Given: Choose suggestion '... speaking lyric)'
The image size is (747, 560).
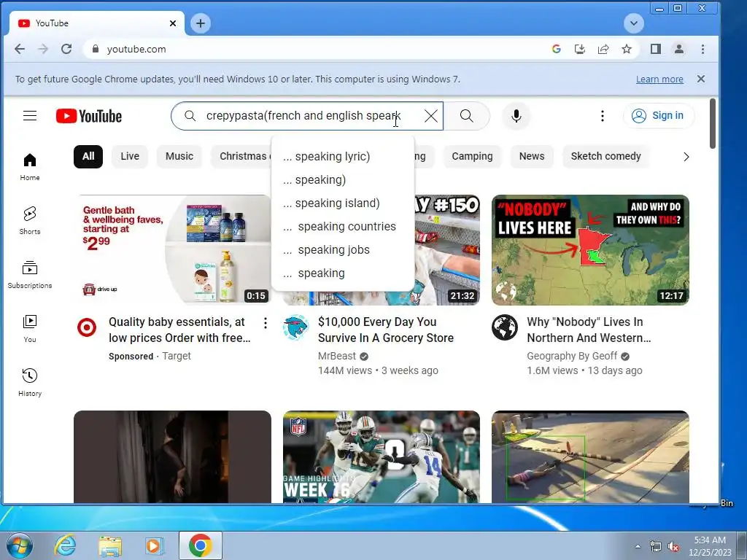Looking at the screenshot, I should point(343,156).
